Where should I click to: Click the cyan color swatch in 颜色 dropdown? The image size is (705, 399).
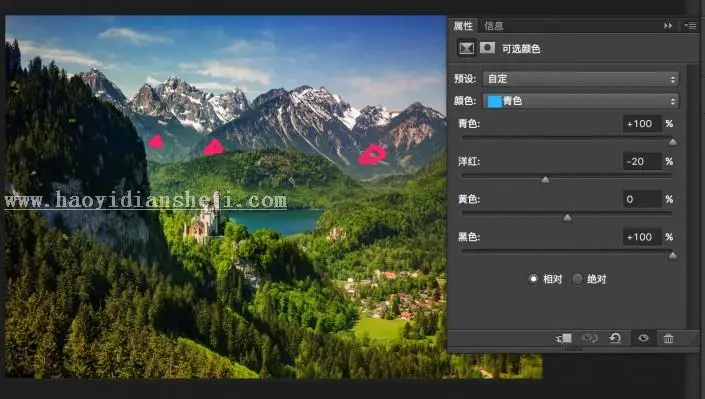(494, 101)
